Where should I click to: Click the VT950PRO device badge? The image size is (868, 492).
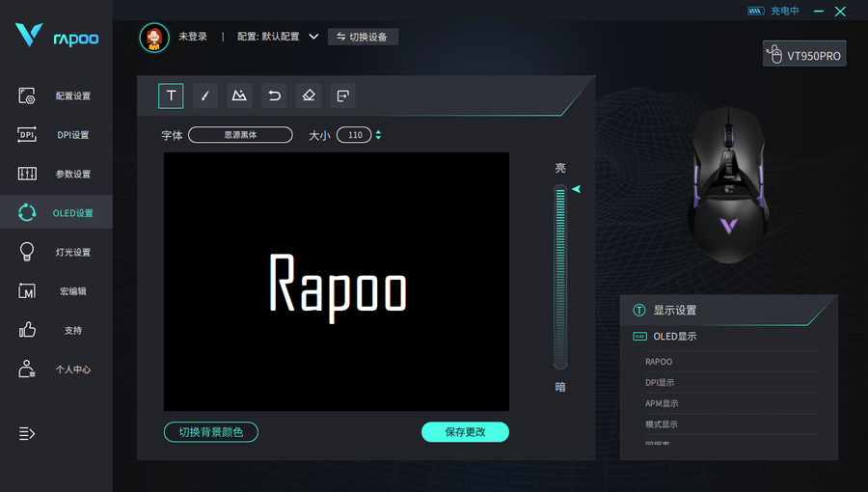pos(803,54)
